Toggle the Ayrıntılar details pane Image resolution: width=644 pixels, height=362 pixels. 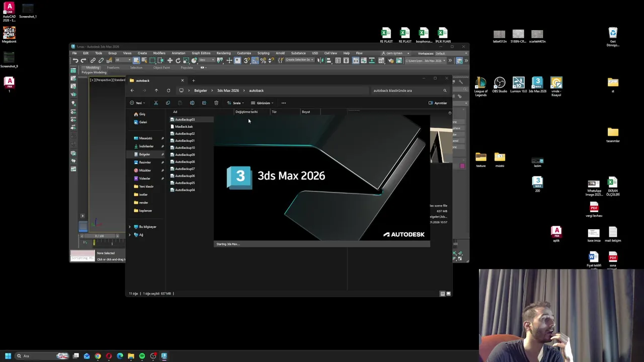coord(438,103)
